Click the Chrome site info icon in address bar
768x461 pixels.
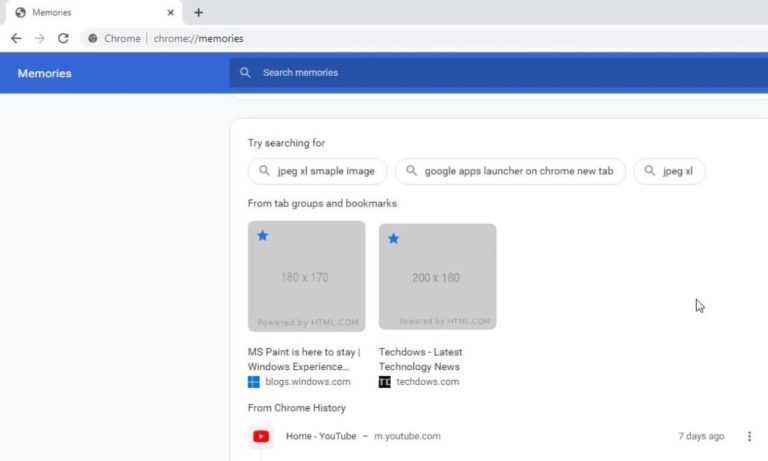pos(93,38)
